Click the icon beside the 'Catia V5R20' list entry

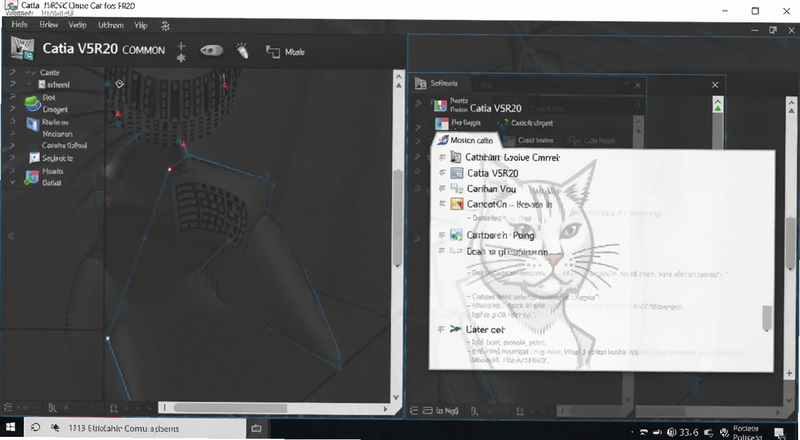click(x=457, y=173)
